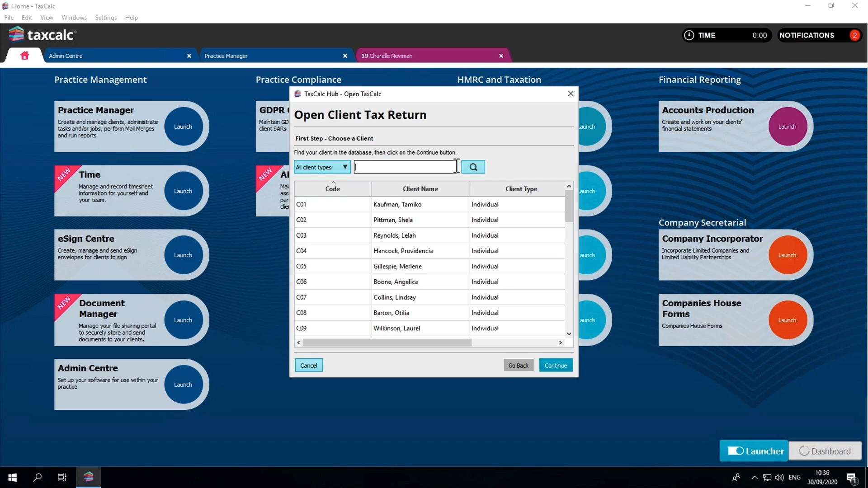Click the client list horizontal scrollbar thumb
Viewport: 868px width, 488px height.
pos(387,343)
